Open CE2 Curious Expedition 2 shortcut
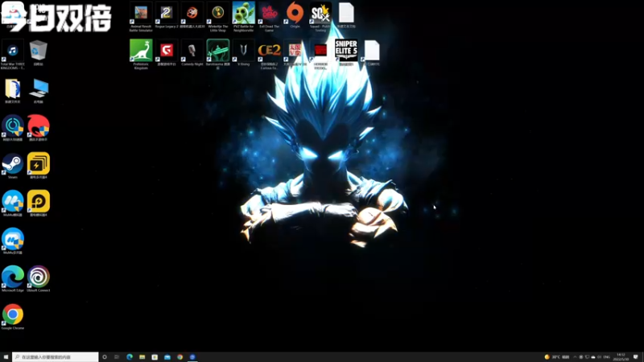The width and height of the screenshot is (644, 362). 269,54
